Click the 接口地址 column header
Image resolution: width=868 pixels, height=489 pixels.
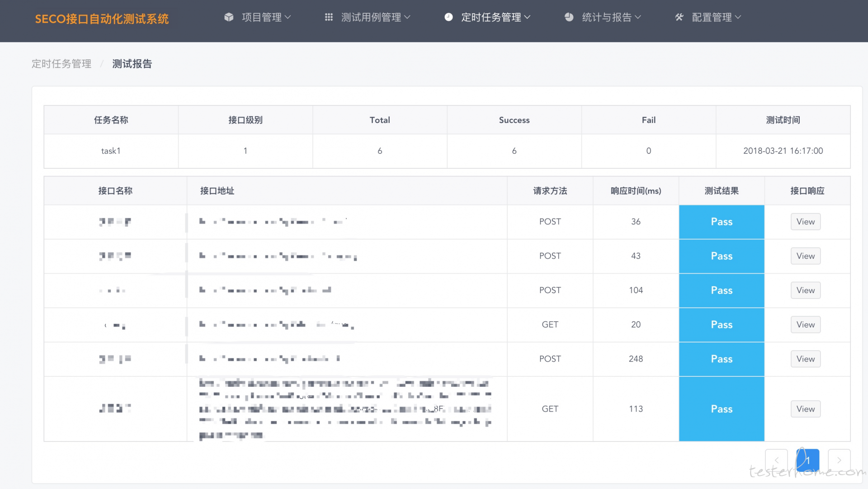[347, 191]
